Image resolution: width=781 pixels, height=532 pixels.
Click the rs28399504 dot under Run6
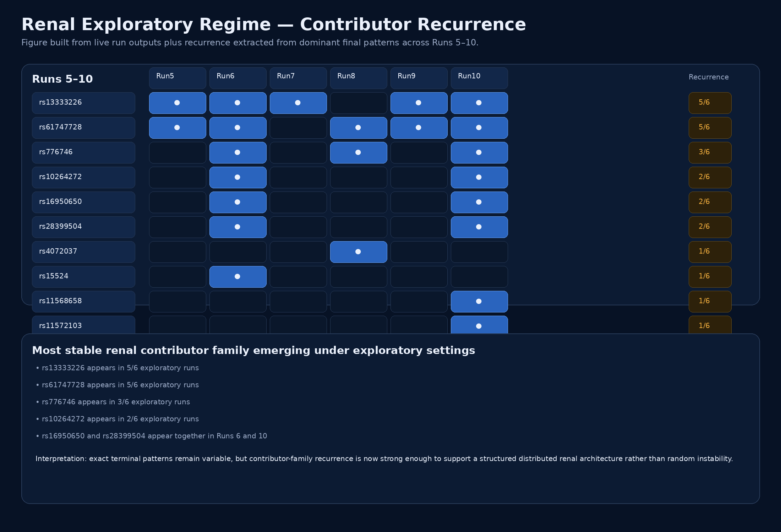tap(237, 227)
